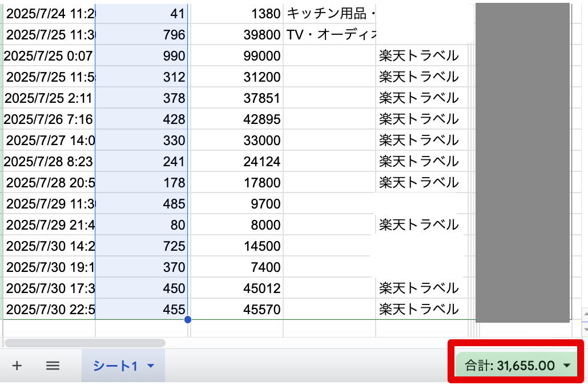The height and width of the screenshot is (385, 588).
Task: Open the all sheets list icon
Action: tap(53, 366)
